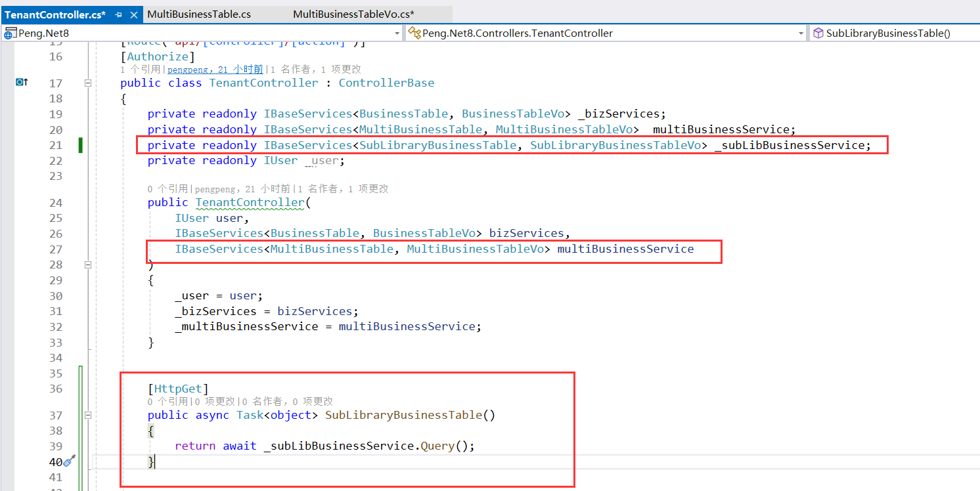Click '_user = user;' on line 30
The image size is (980, 491).
coord(219,295)
